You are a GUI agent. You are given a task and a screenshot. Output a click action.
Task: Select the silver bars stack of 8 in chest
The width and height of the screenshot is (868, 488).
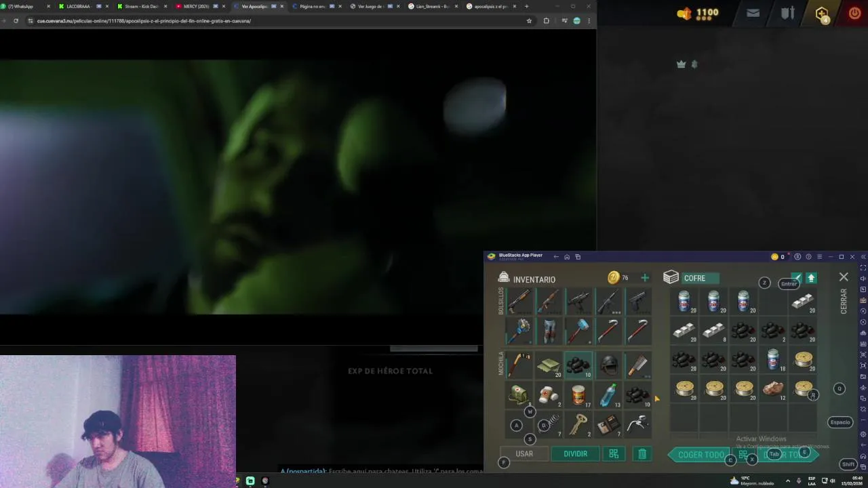click(x=713, y=331)
